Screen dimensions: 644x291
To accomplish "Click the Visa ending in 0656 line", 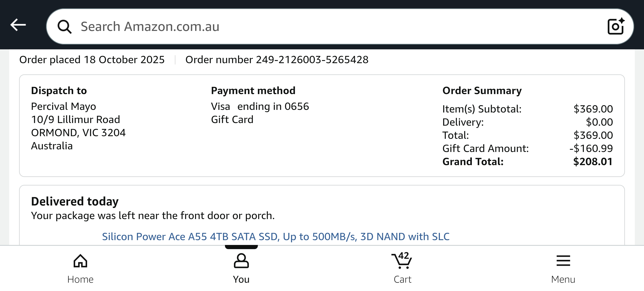I will pos(260,106).
